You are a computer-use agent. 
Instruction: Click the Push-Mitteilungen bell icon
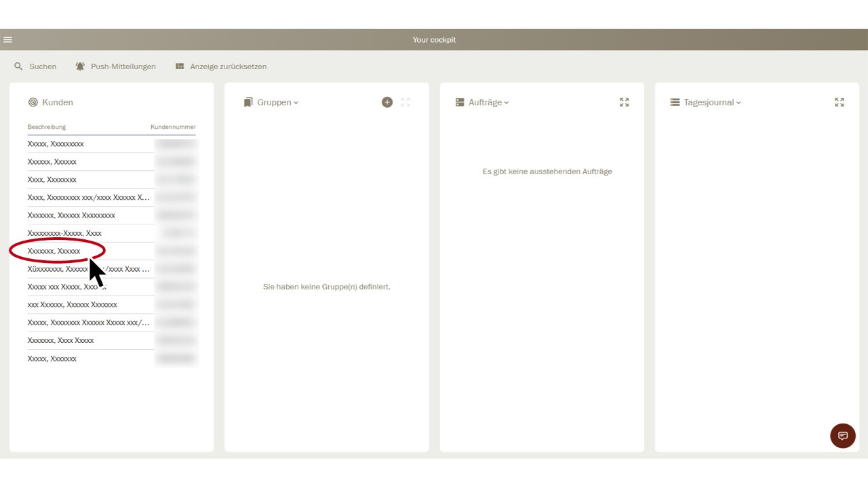pyautogui.click(x=80, y=66)
